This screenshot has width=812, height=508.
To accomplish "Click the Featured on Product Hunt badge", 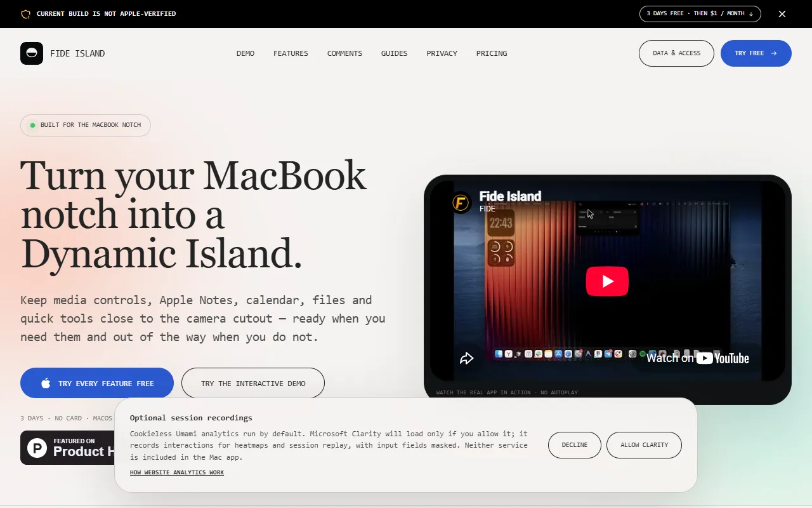I will point(68,448).
